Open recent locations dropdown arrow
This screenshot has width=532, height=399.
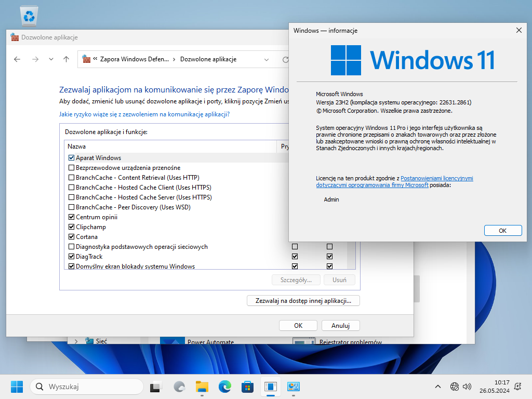(x=51, y=59)
